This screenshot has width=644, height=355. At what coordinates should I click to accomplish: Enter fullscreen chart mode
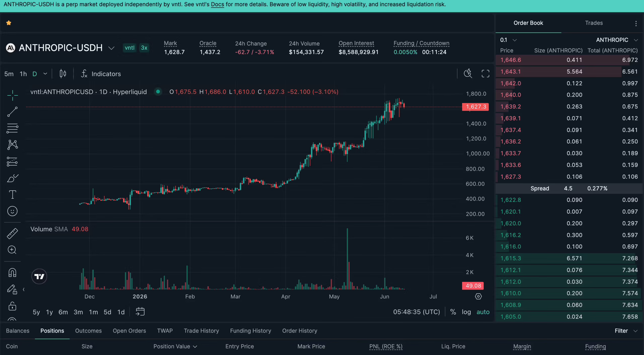click(x=485, y=74)
